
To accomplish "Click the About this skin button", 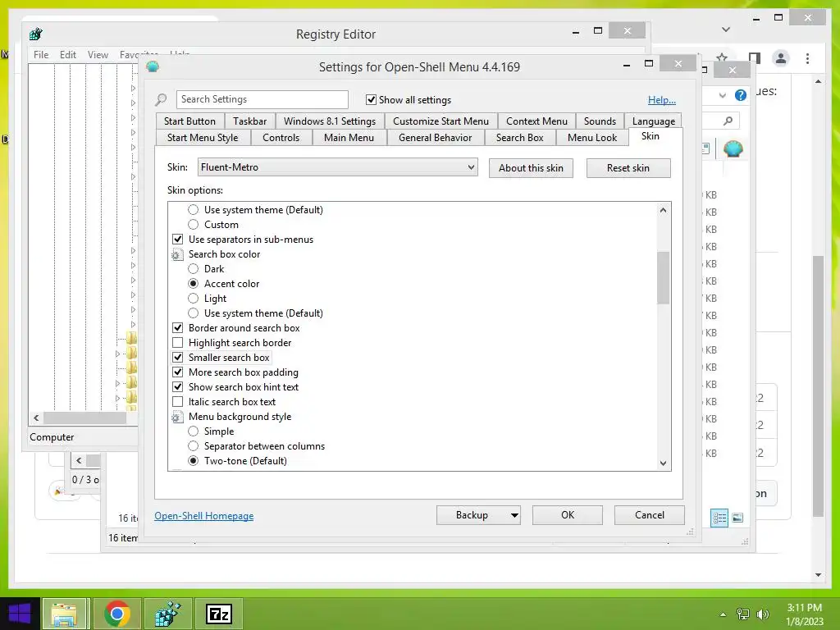I will tap(531, 168).
